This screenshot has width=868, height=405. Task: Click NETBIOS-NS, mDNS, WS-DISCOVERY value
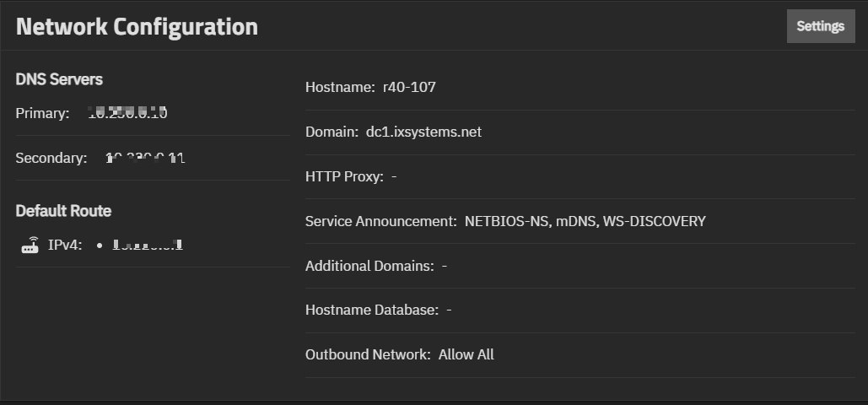[585, 221]
